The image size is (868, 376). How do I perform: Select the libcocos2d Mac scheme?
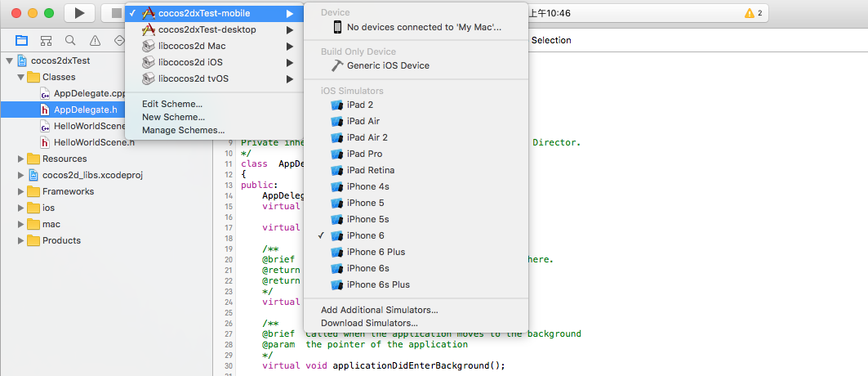214,46
